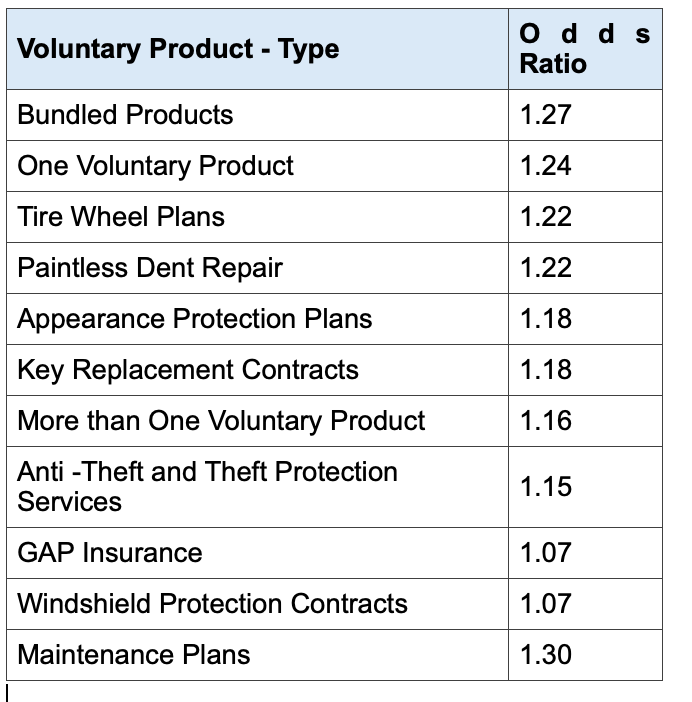
Task: Click the "More than One Voluntary Product" cell
Action: pyautogui.click(x=221, y=420)
